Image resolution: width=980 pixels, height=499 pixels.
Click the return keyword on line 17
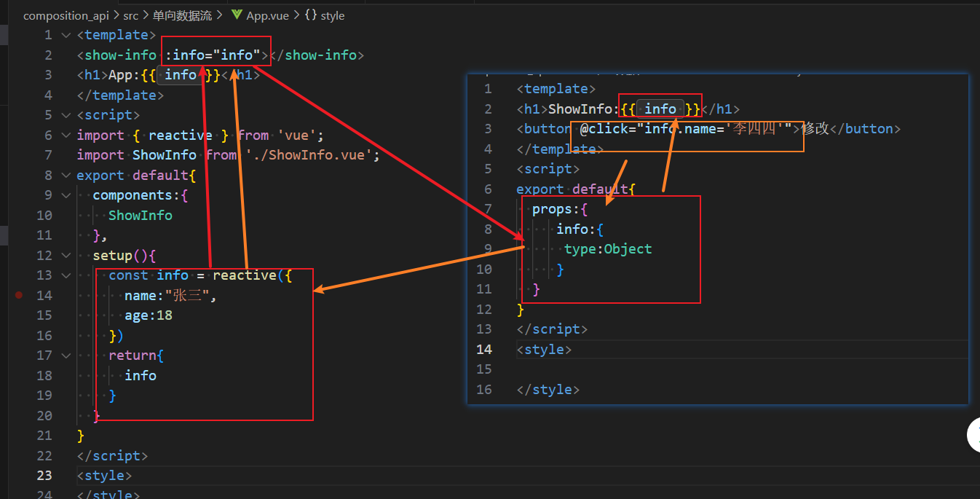(x=133, y=355)
